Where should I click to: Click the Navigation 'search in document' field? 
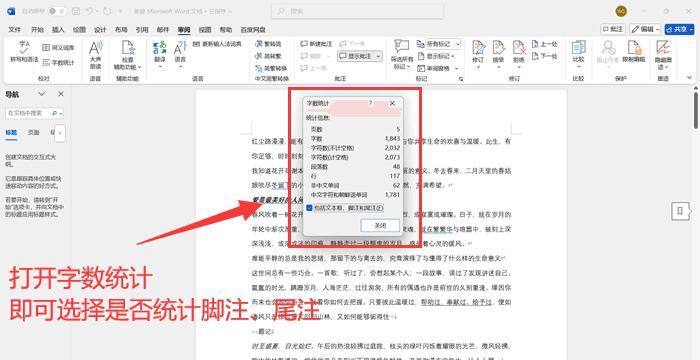34,113
